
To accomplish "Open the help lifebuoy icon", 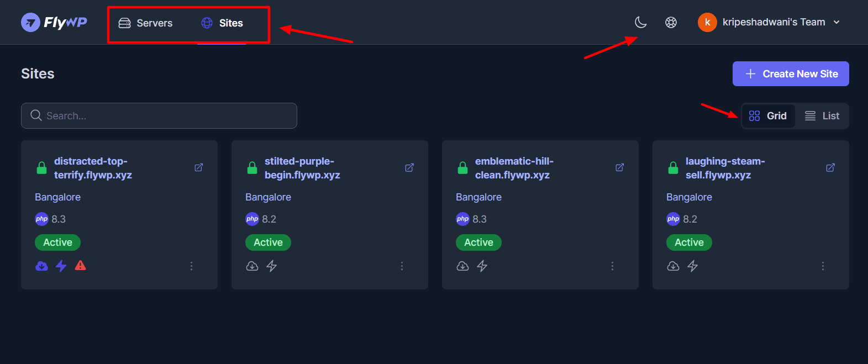I will (671, 23).
